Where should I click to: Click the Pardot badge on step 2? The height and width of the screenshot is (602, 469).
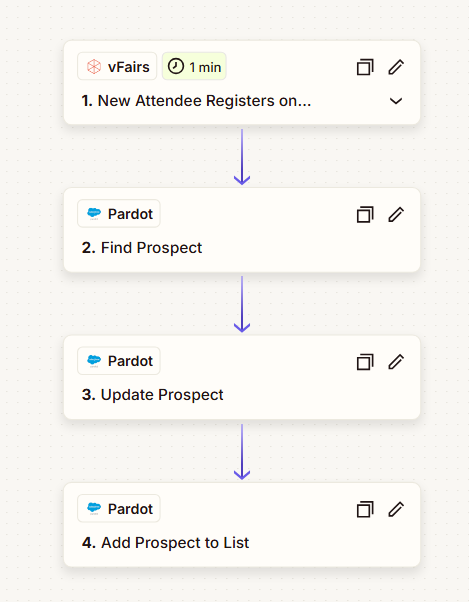[119, 213]
